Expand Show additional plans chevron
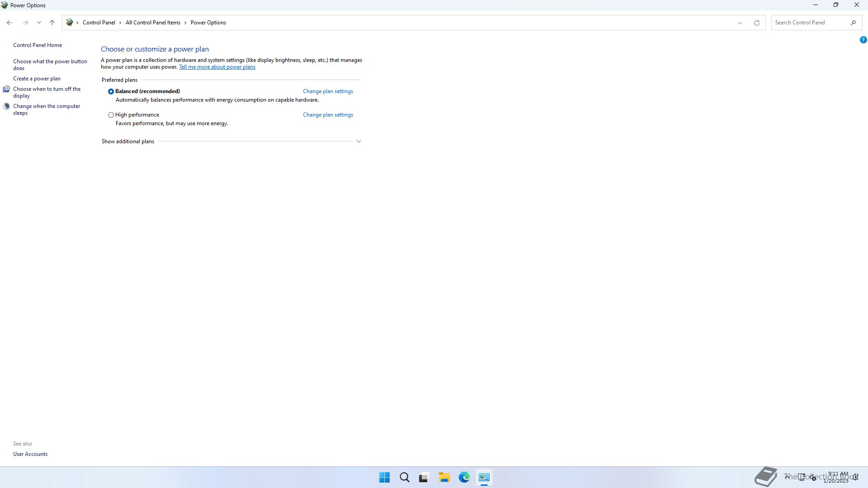Viewport: 868px width, 488px height. pyautogui.click(x=359, y=141)
